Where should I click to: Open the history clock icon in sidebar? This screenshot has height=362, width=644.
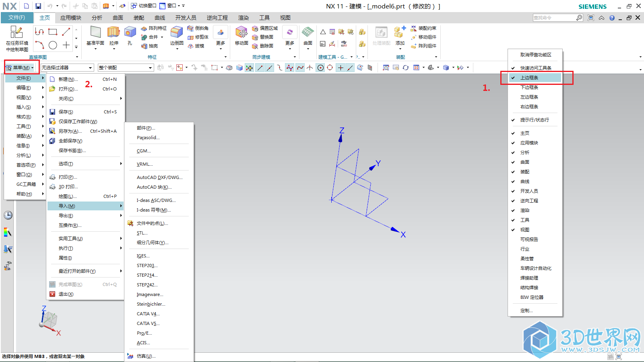[8, 215]
